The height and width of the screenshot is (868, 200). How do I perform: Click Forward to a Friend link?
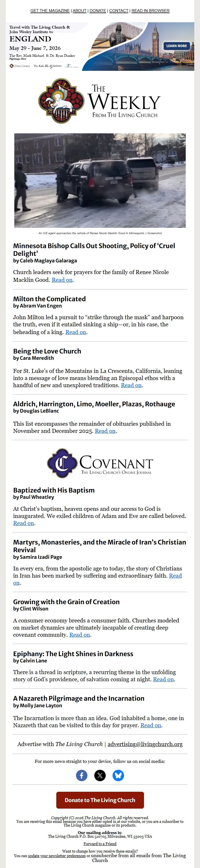pos(100,844)
